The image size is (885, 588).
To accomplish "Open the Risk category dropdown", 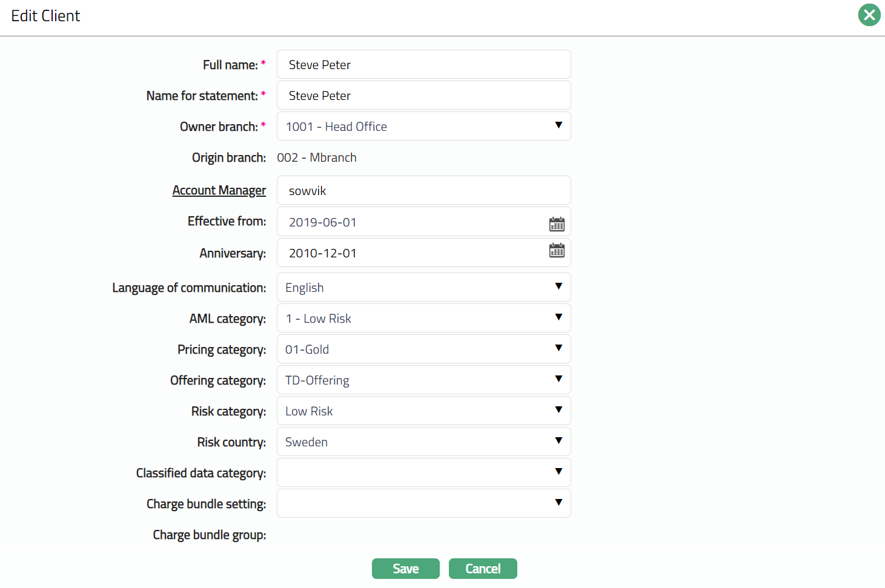I will tap(423, 411).
